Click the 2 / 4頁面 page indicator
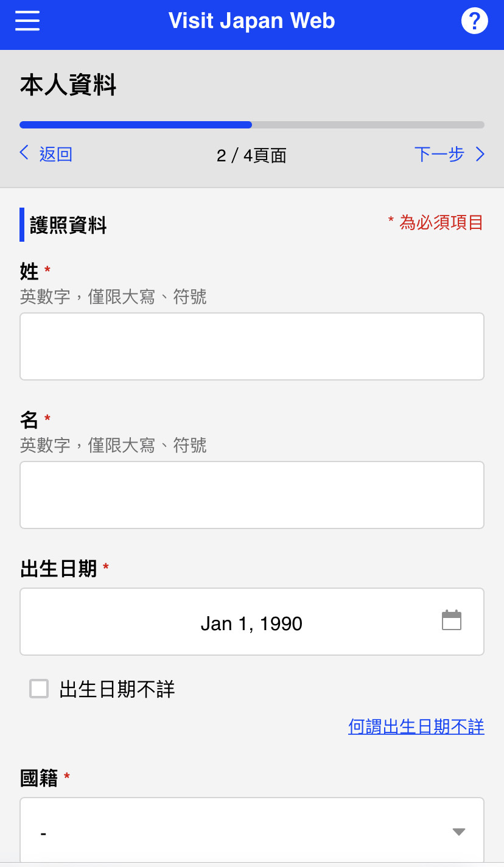The width and height of the screenshot is (504, 867). coord(251,156)
